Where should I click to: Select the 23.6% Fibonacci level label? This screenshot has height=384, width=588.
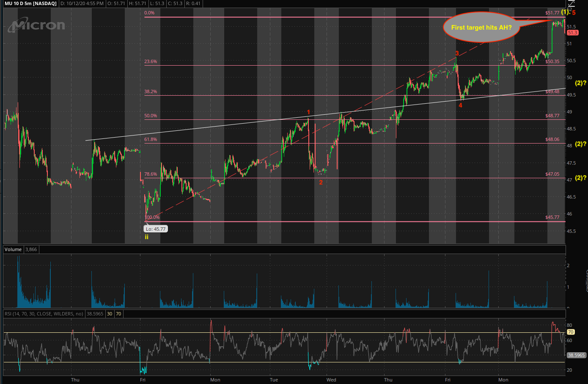point(151,61)
